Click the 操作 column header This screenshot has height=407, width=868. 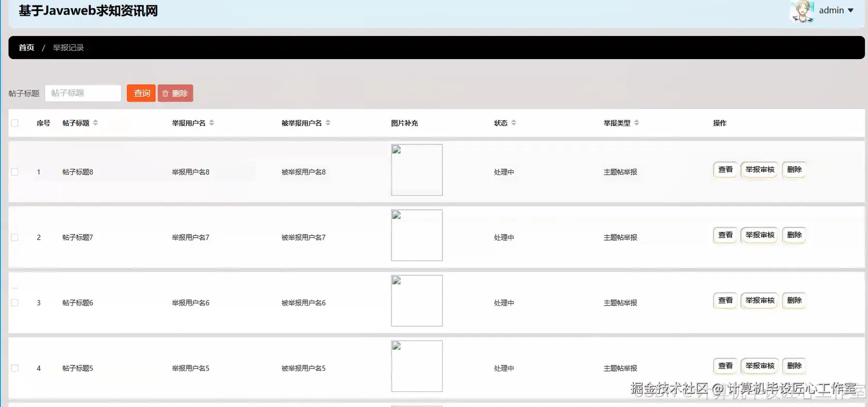coord(720,123)
